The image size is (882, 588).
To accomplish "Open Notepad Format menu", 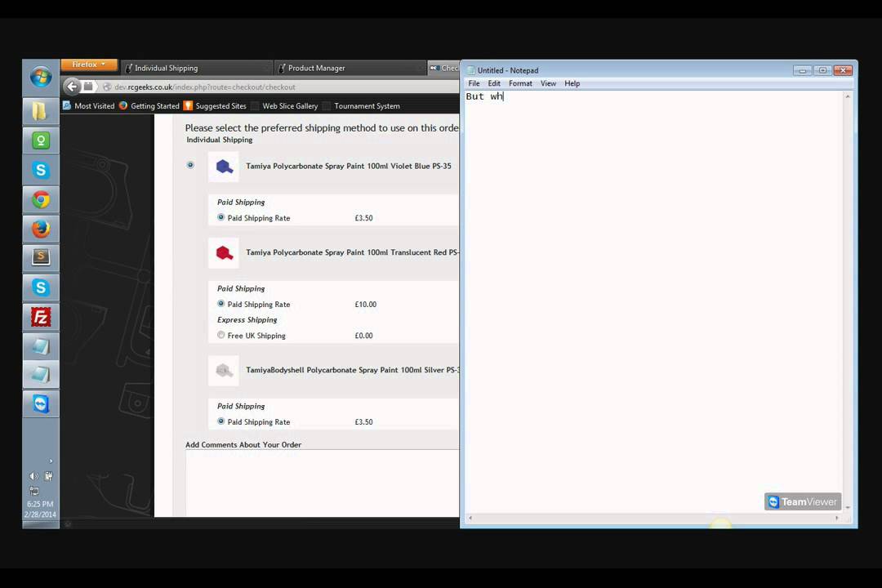I will [x=520, y=83].
